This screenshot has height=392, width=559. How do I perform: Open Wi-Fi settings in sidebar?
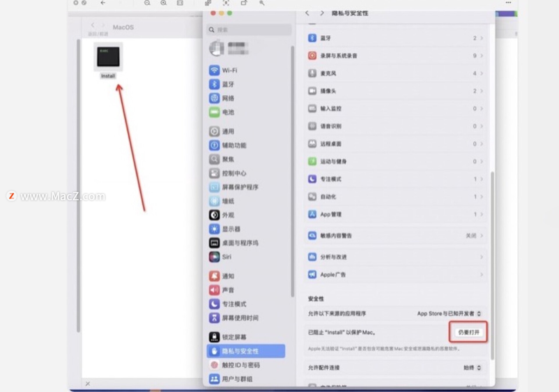click(246, 70)
